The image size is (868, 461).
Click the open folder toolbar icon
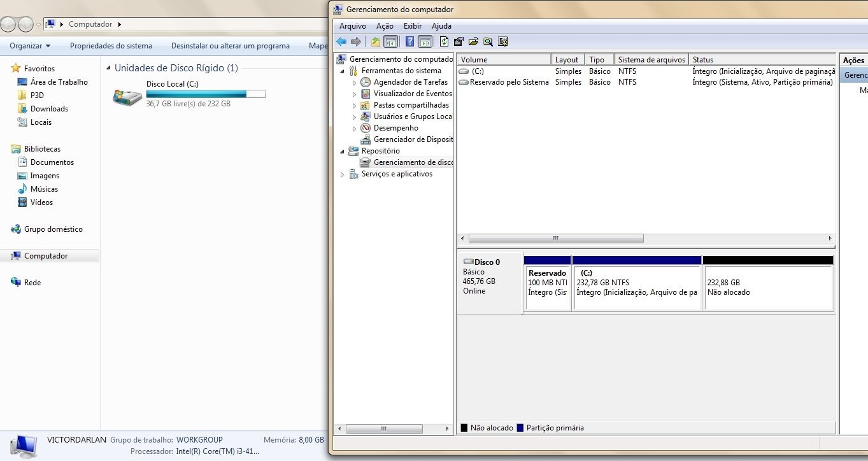[473, 42]
